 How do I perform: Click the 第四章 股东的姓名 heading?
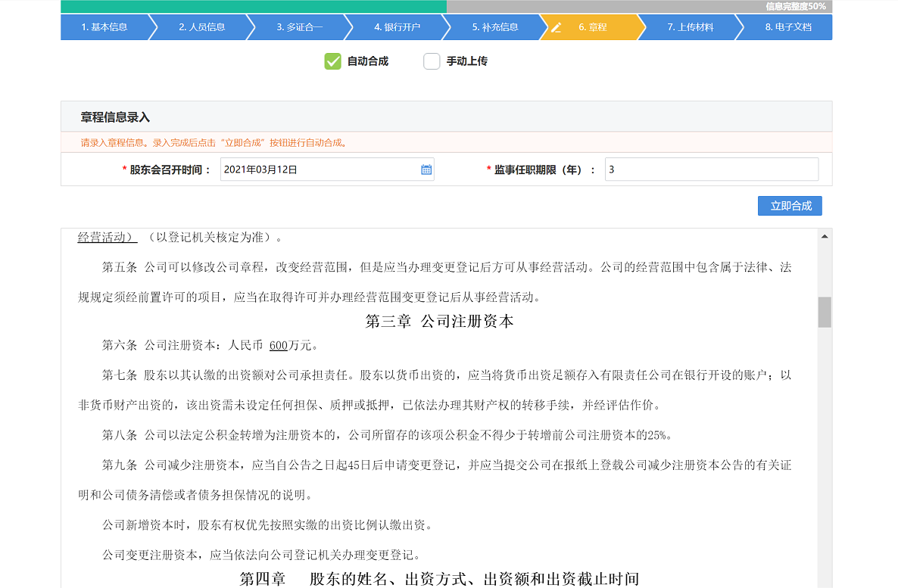coord(439,579)
